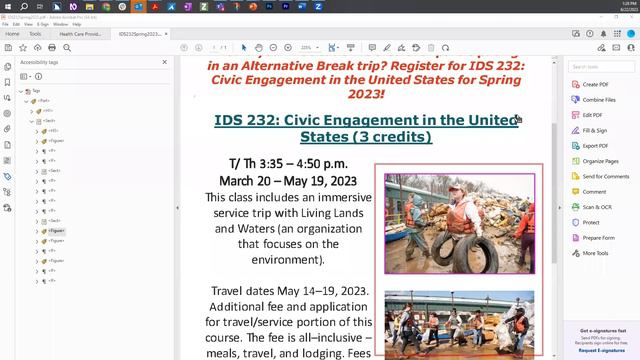This screenshot has height=360, width=640.
Task: Open the apps grid icon
Action: tap(617, 34)
